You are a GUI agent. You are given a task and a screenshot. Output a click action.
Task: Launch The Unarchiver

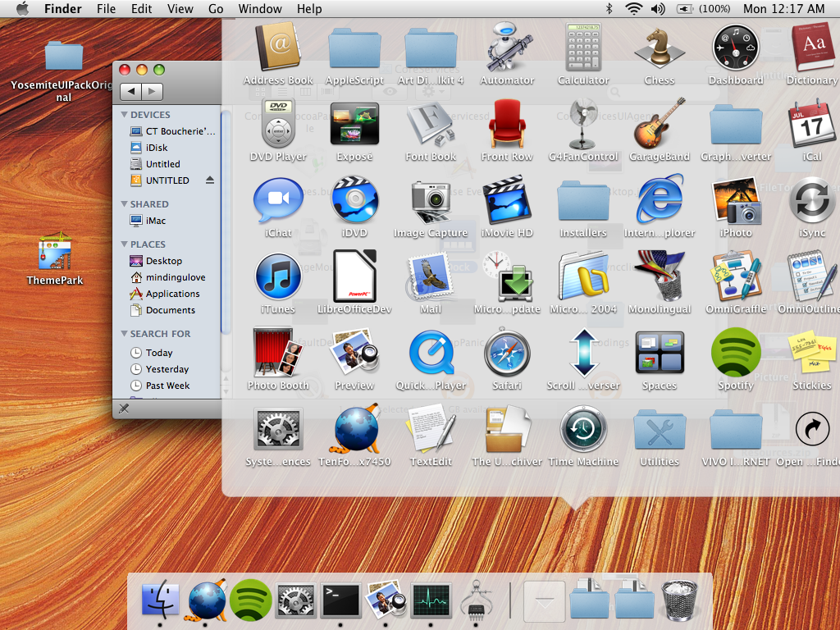pyautogui.click(x=507, y=428)
